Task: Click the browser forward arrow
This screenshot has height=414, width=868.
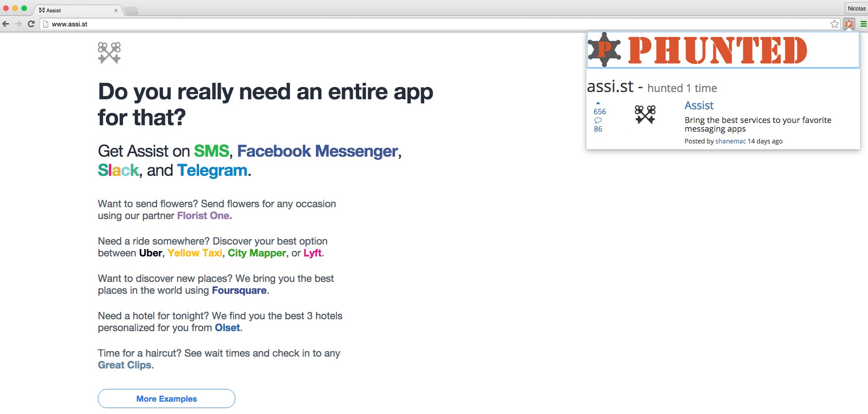Action: pos(18,24)
